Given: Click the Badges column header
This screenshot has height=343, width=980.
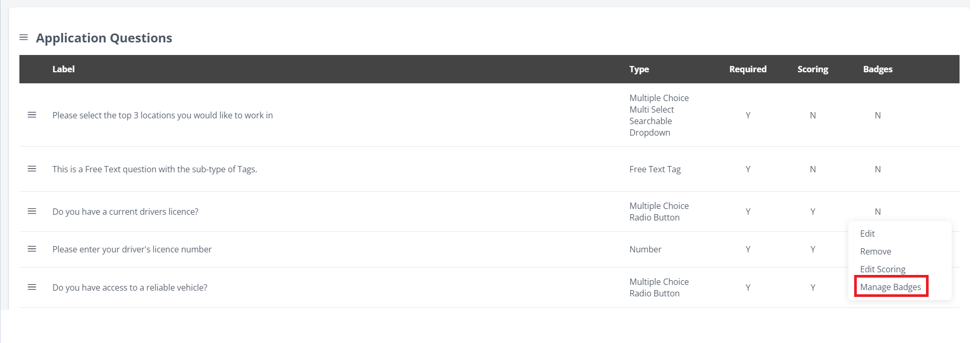Looking at the screenshot, I should point(878,69).
